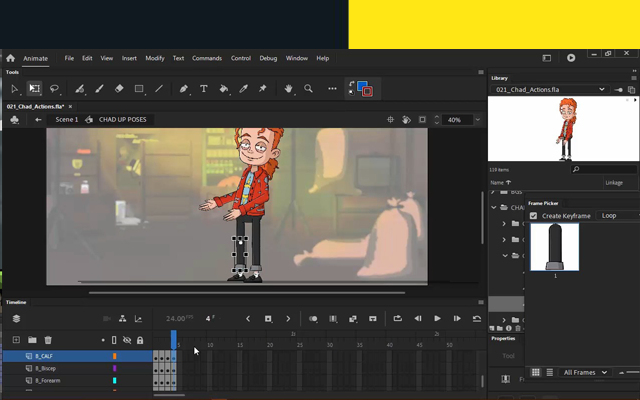Select the Paint Bucket tool
Viewport: 640px width, 400px height.
pyautogui.click(x=223, y=89)
